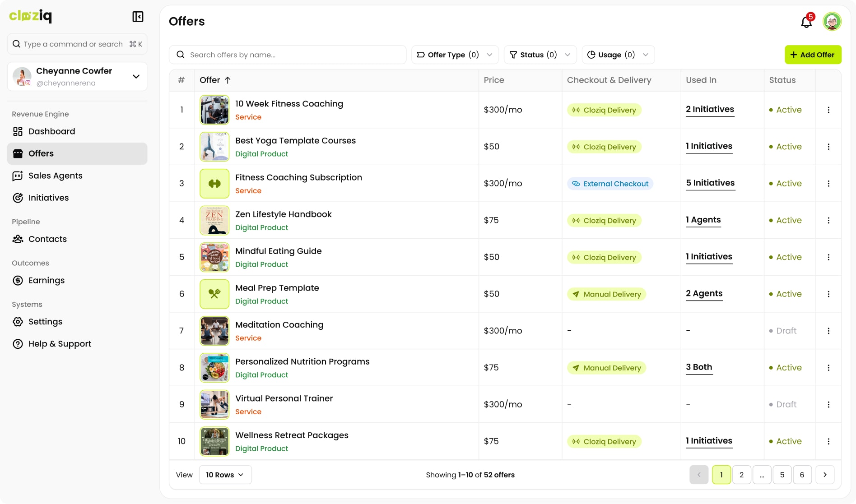
Task: Open row menu for Mindful Eating Guide
Action: [828, 257]
